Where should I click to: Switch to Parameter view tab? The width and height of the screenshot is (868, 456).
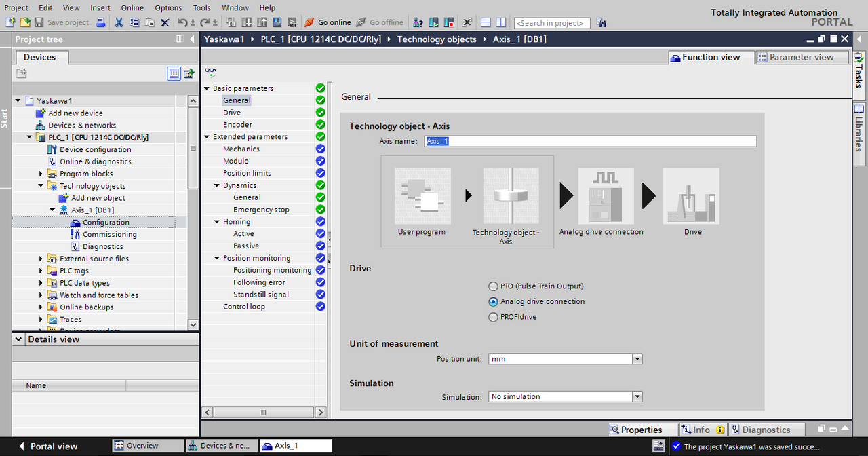802,58
